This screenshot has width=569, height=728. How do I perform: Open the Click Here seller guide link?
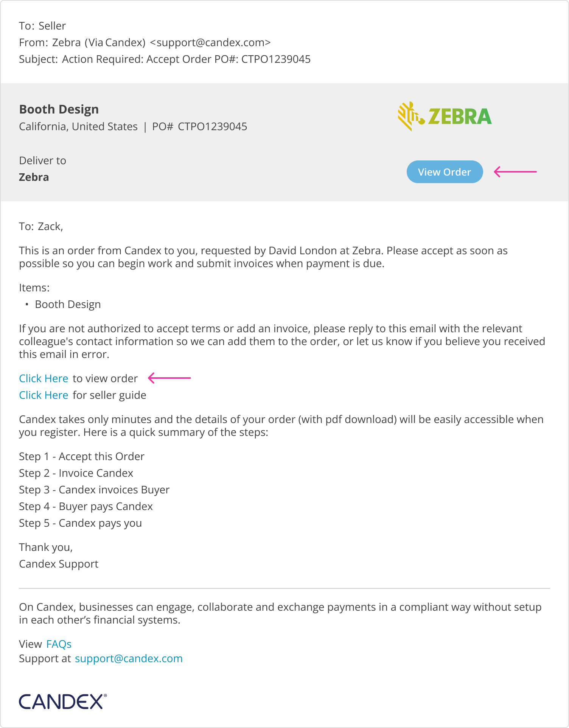(x=44, y=395)
